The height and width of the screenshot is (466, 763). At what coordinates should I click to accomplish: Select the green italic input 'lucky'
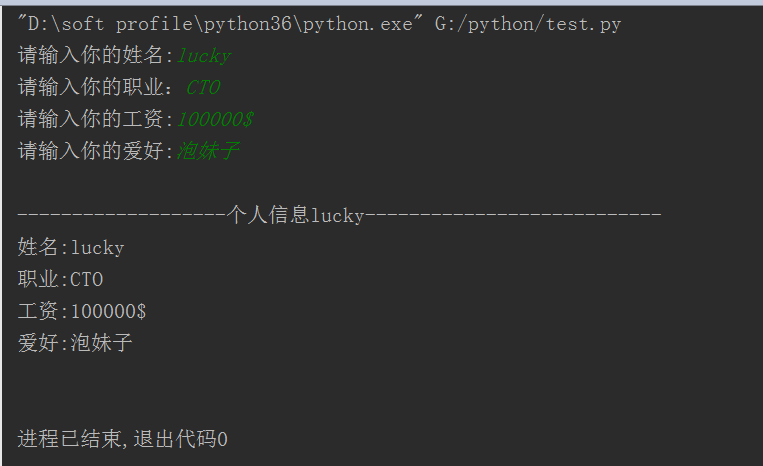pyautogui.click(x=204, y=56)
